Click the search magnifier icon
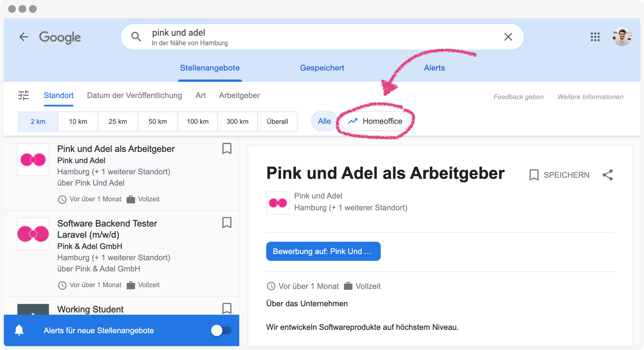Image resolution: width=644 pixels, height=350 pixels. [x=136, y=37]
